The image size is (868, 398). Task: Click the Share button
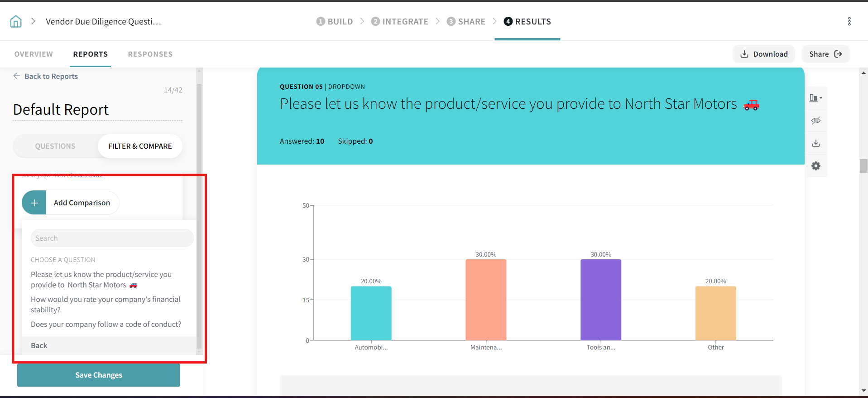click(825, 54)
